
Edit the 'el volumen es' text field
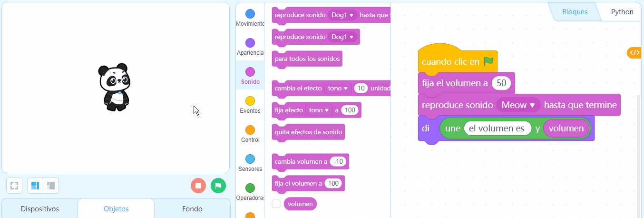point(498,129)
